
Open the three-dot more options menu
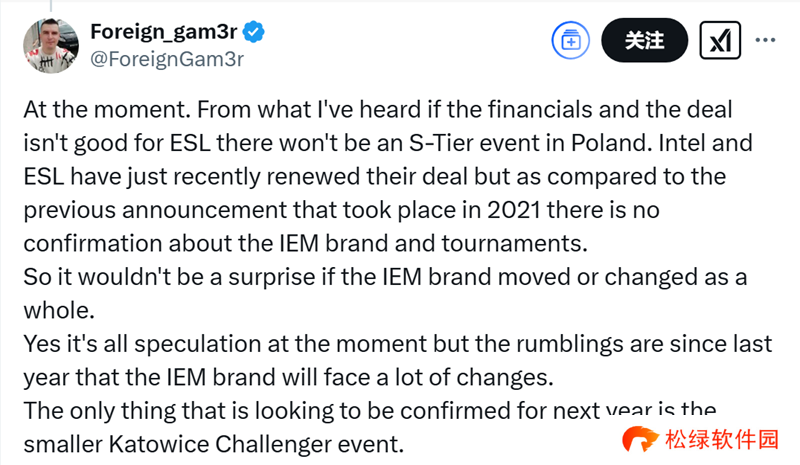766,40
